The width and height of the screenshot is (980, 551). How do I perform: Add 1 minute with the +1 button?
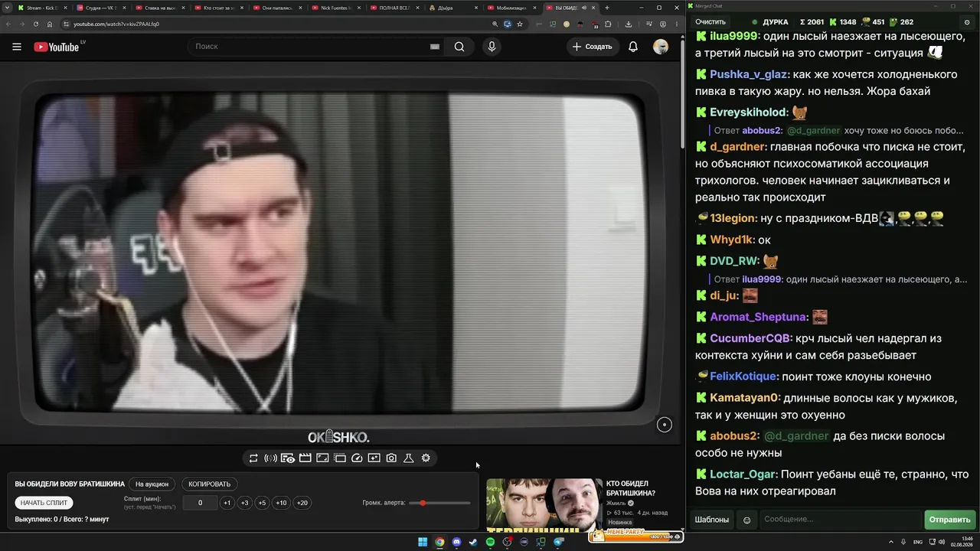227,503
